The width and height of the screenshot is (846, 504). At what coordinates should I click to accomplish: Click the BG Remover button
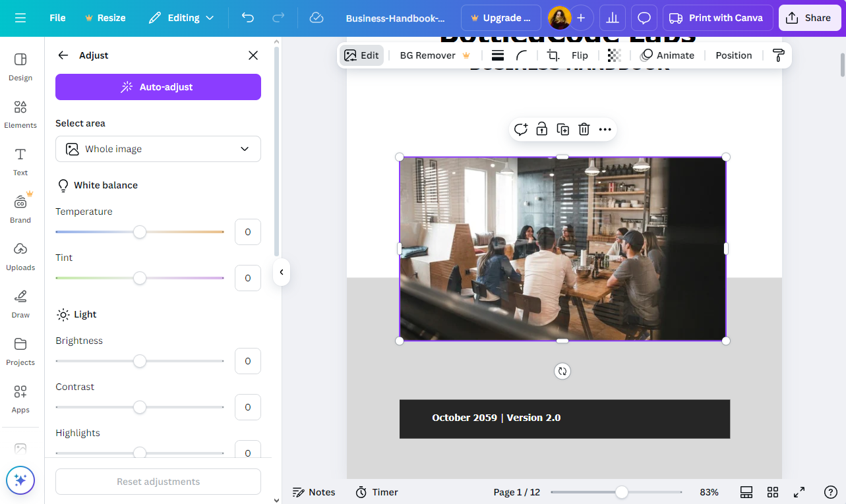coord(435,55)
